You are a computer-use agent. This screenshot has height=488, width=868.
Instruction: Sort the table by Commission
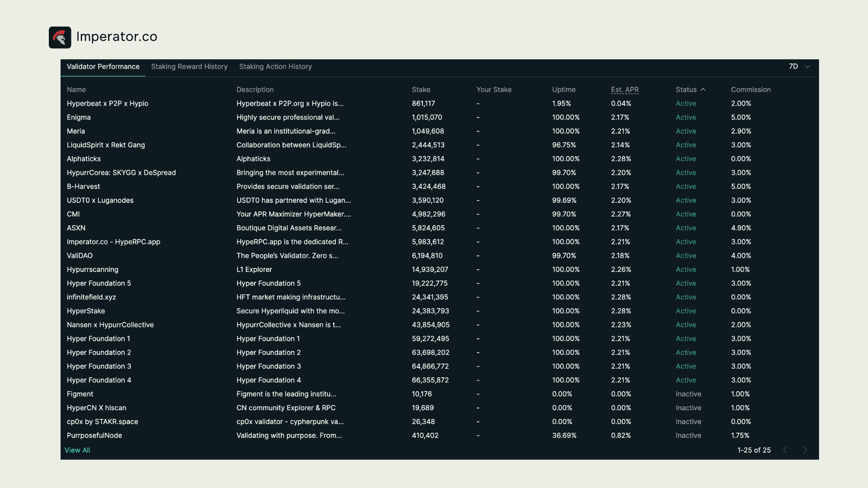pos(751,89)
